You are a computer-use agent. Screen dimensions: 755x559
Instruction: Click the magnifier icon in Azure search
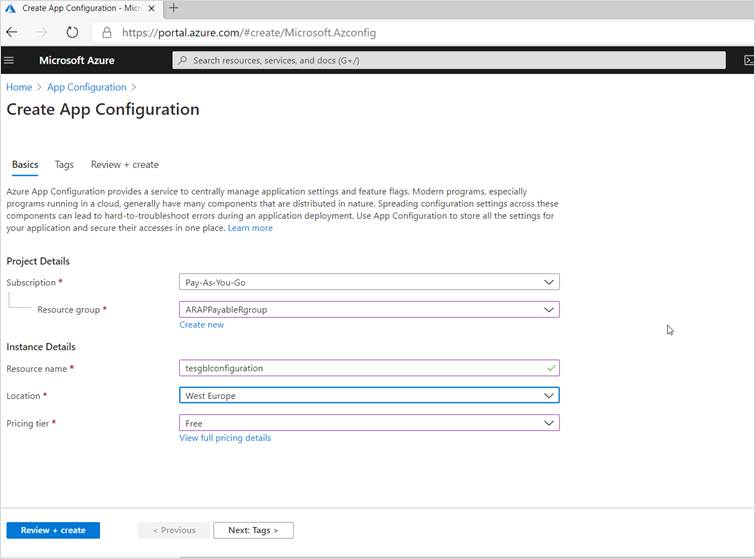182,60
